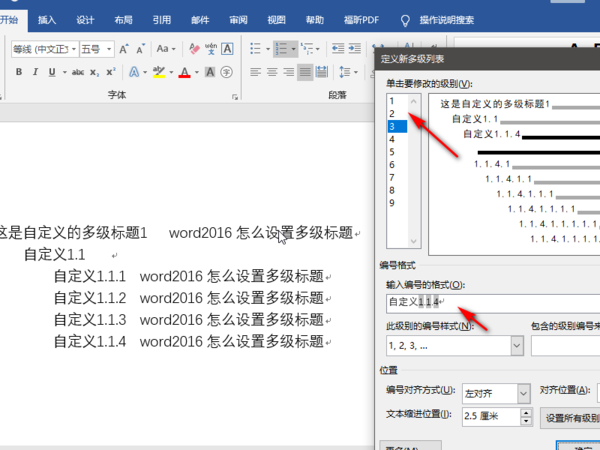The image size is (600, 450).
Task: Open the Change Case Aa menu
Action: coord(165,49)
